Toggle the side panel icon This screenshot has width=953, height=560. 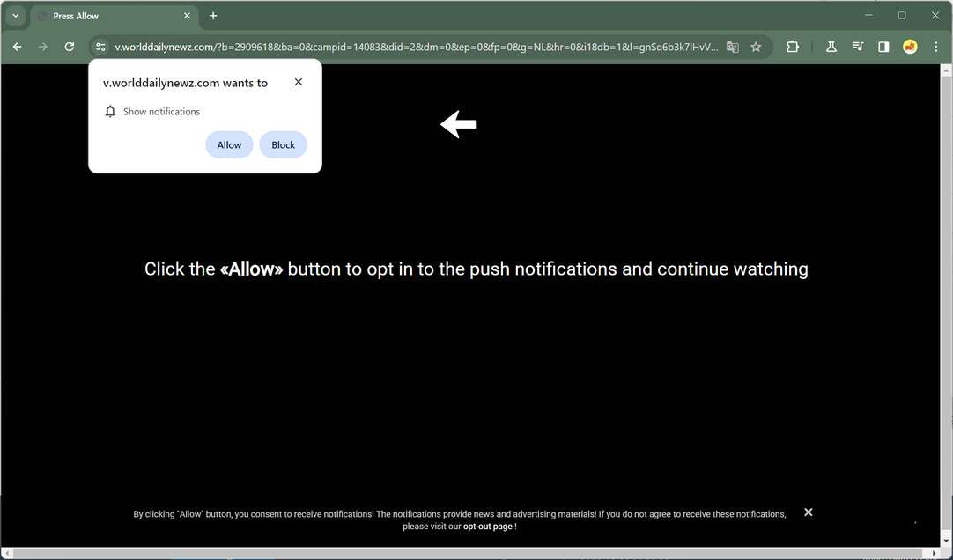pyautogui.click(x=883, y=47)
